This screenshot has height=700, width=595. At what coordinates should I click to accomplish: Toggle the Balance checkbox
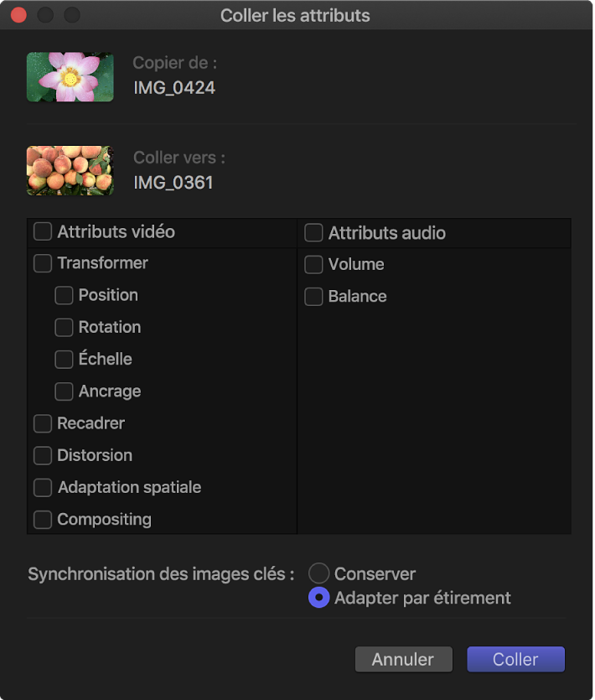click(x=313, y=297)
